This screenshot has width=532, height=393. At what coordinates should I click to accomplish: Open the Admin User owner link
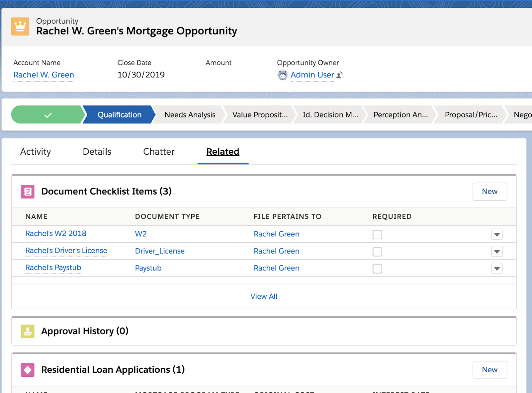pos(312,75)
